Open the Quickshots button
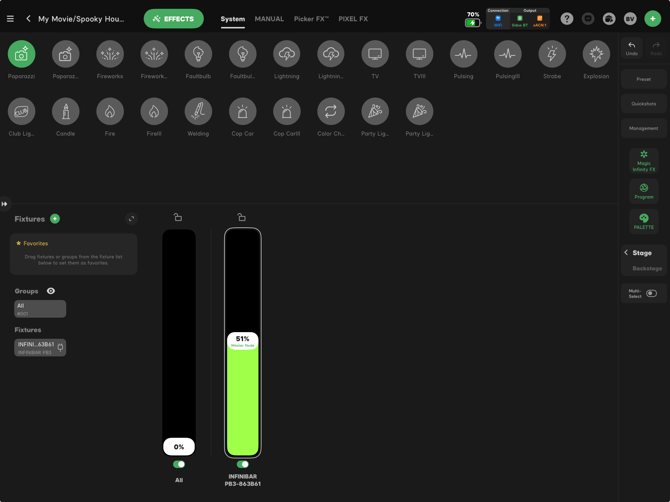This screenshot has height=502, width=670. 644,104
